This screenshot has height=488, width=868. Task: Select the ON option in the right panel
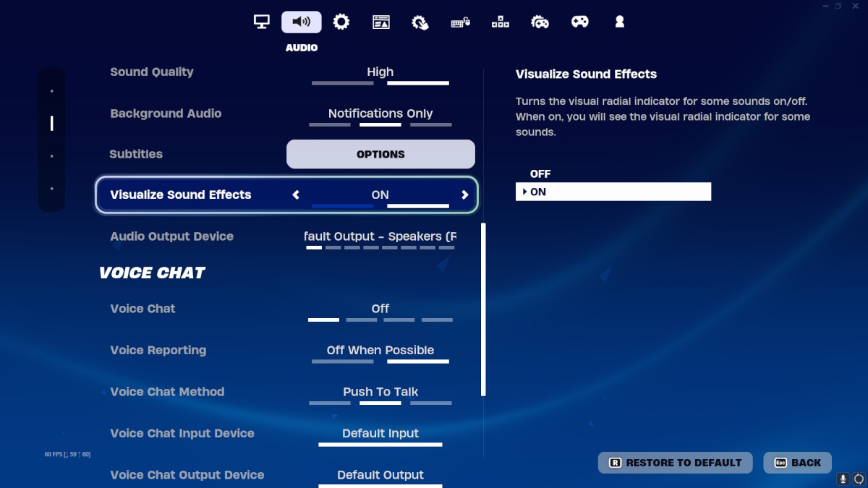613,192
